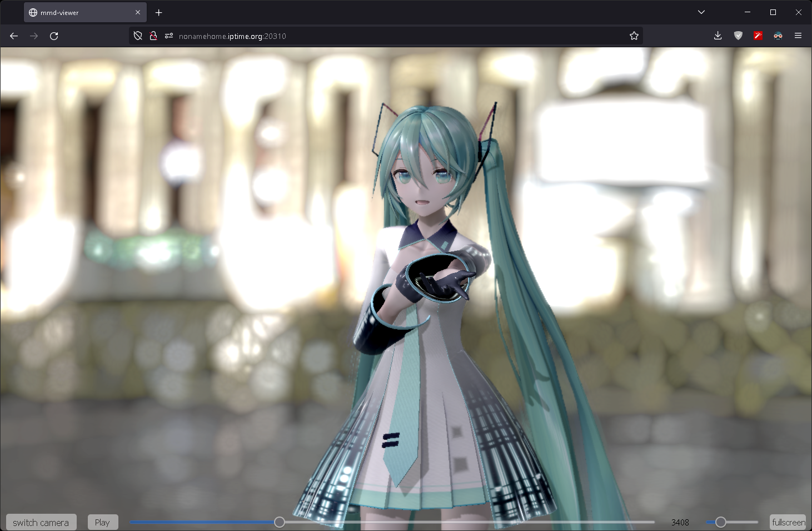
Task: Click the frame number 3408
Action: pos(680,523)
